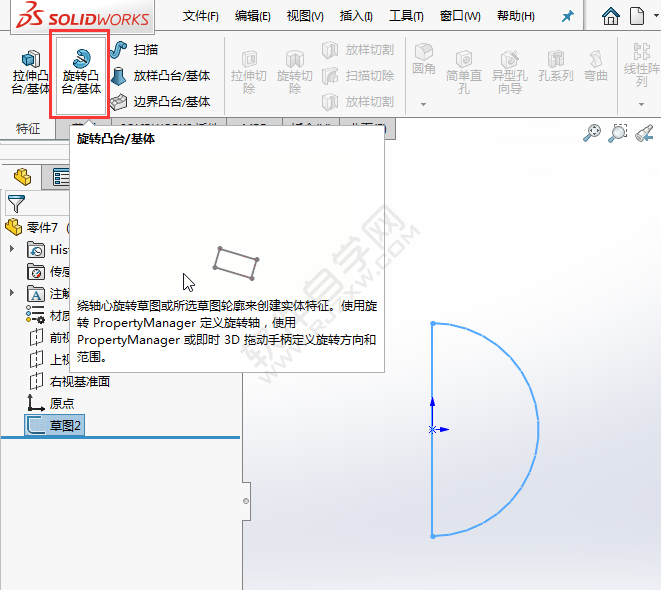Image resolution: width=661 pixels, height=590 pixels.
Task: Switch to the 特征 (Features) tab
Action: pos(28,129)
